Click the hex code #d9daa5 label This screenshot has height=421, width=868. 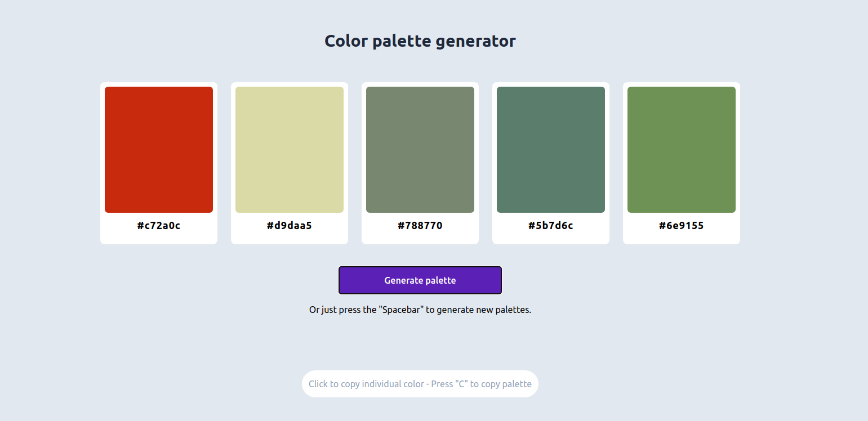click(x=289, y=225)
